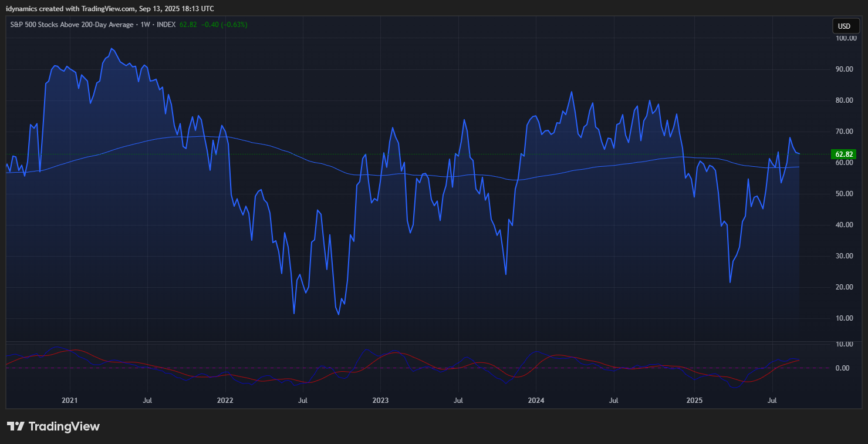
Task: Click the 100.00 price scale label
Action: coord(844,38)
